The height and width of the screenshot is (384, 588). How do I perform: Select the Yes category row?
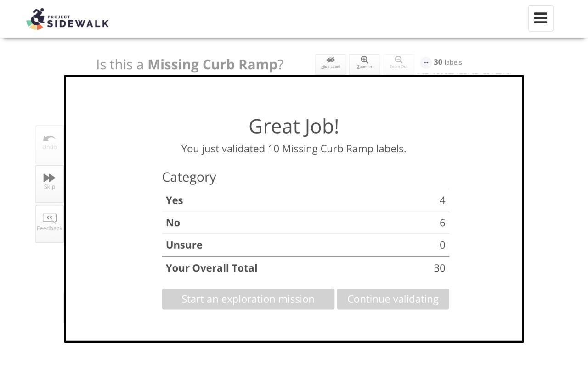305,200
